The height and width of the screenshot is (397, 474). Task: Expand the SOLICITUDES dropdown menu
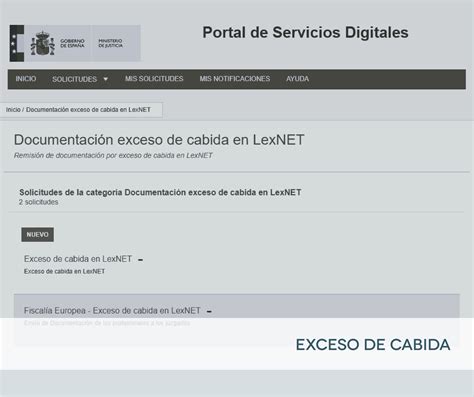[80, 79]
